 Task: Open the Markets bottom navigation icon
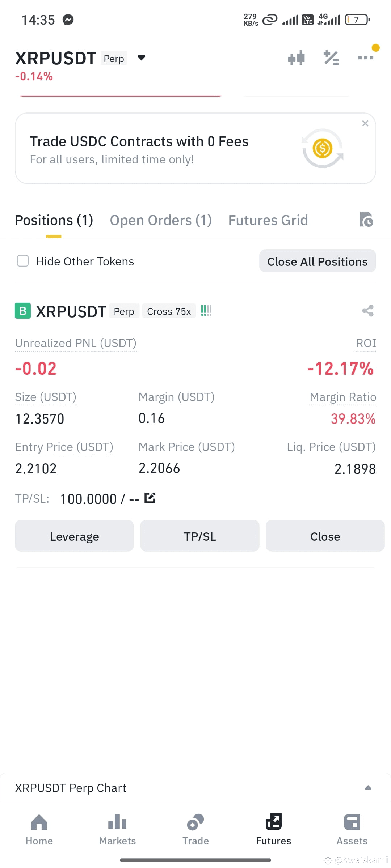117,822
